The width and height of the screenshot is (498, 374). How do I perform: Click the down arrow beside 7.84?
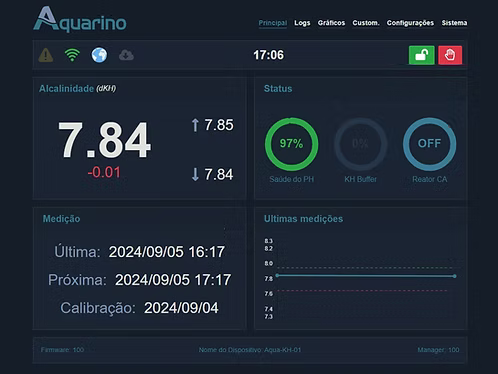[x=195, y=174]
